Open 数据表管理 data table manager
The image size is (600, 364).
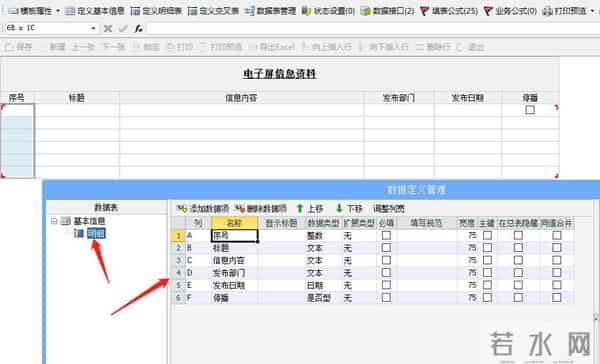tap(270, 11)
